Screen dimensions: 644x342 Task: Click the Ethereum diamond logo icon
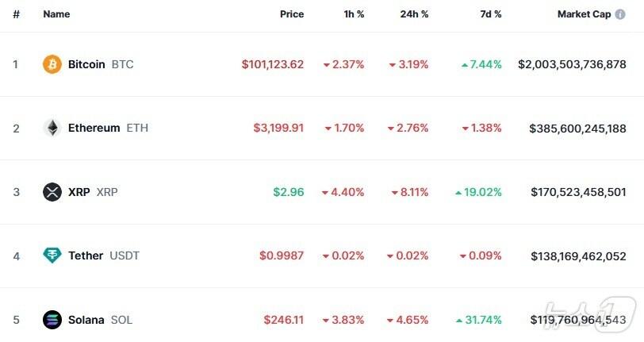tap(52, 128)
